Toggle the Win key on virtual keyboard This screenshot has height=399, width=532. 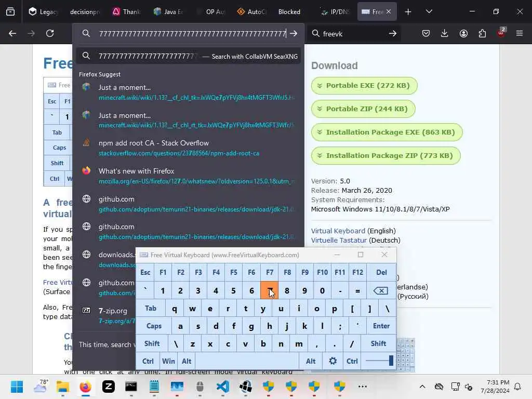(168, 361)
